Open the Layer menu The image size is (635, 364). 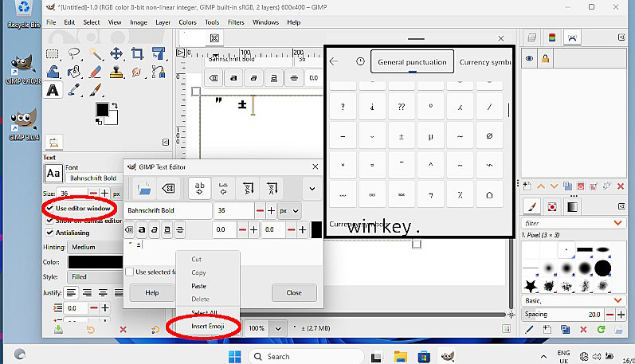click(x=163, y=22)
